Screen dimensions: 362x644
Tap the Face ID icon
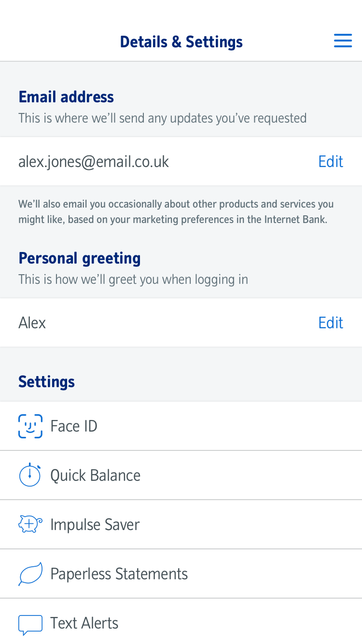(x=30, y=426)
